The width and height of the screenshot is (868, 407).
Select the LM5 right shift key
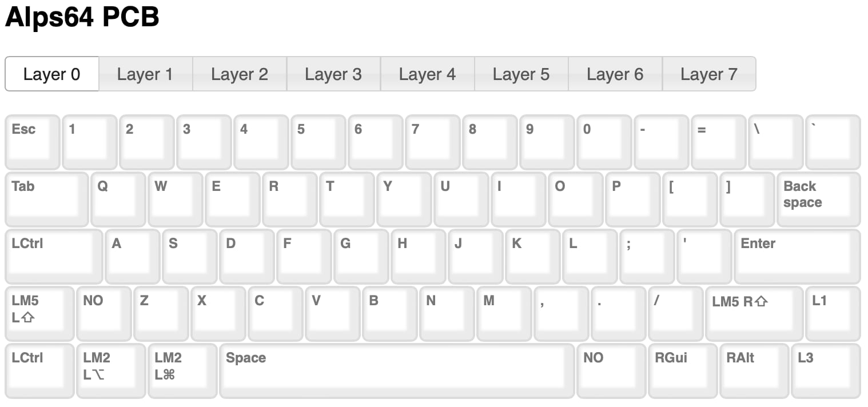[754, 313]
